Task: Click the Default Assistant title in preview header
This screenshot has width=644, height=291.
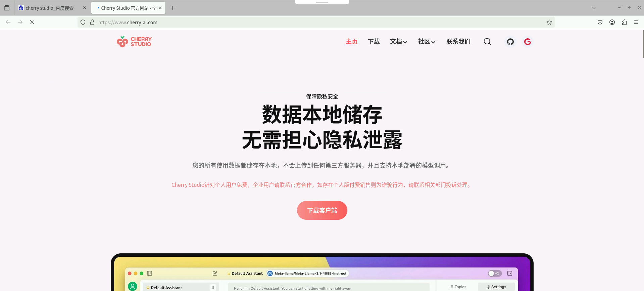Action: [245, 274]
